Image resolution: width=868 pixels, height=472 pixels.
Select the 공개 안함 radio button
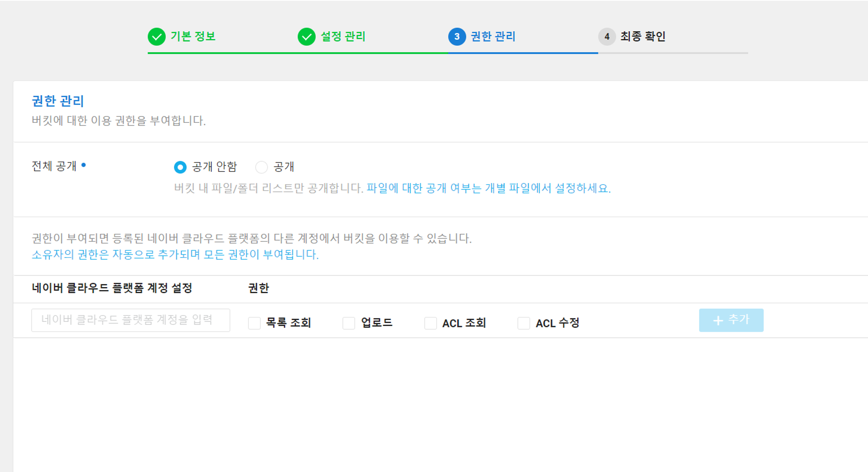pyautogui.click(x=180, y=167)
